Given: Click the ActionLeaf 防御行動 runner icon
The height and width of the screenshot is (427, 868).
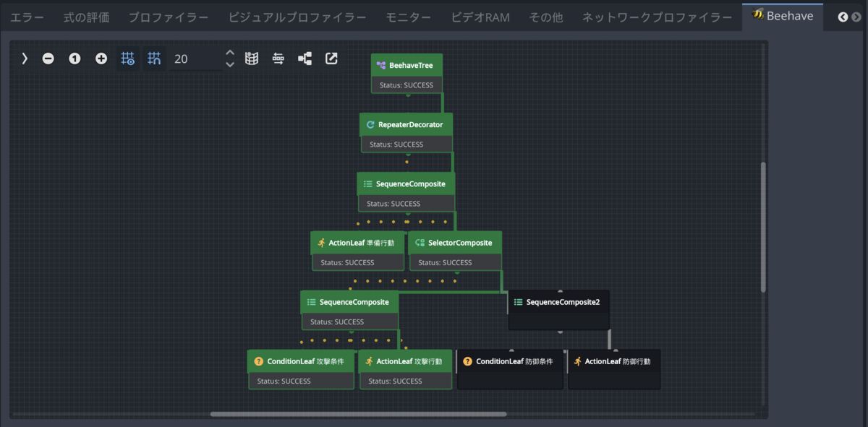Looking at the screenshot, I should point(577,361).
